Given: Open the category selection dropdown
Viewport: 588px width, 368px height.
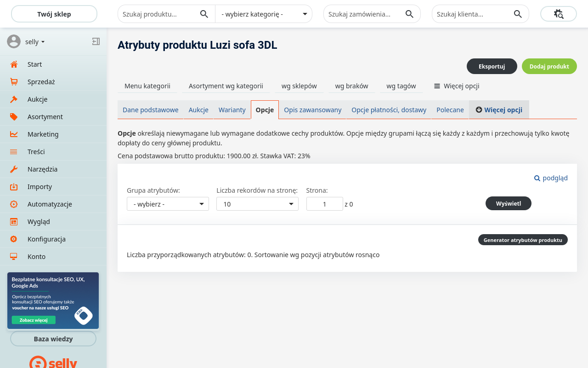Looking at the screenshot, I should (x=264, y=14).
